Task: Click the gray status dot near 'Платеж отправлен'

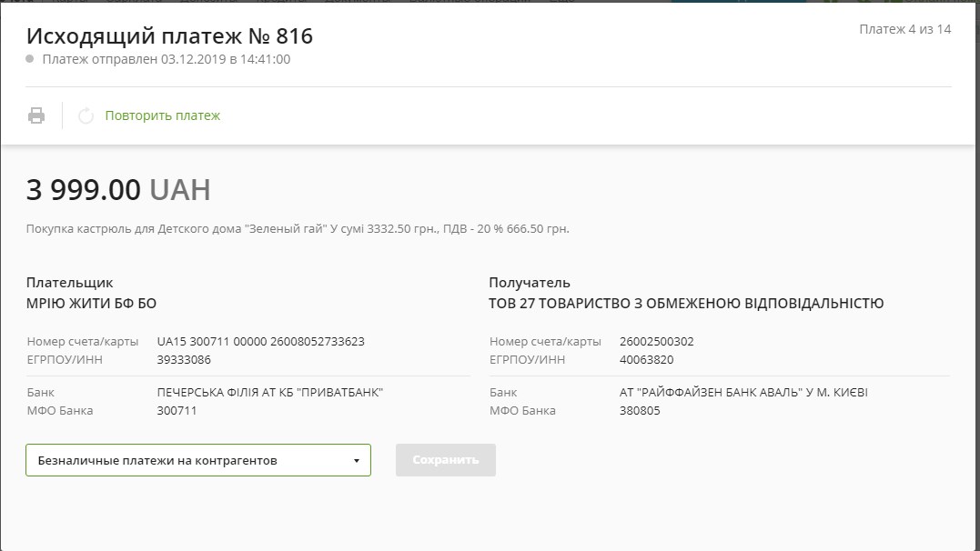Action: (30, 59)
